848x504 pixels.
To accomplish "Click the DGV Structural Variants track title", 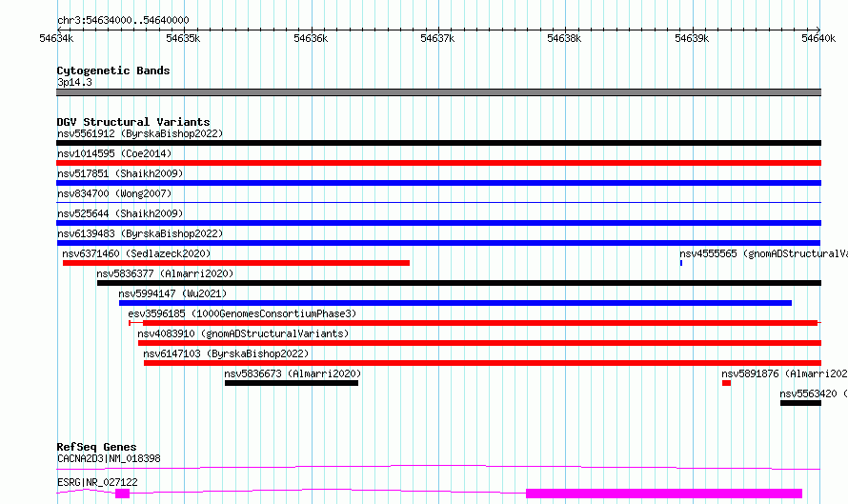I will click(133, 122).
